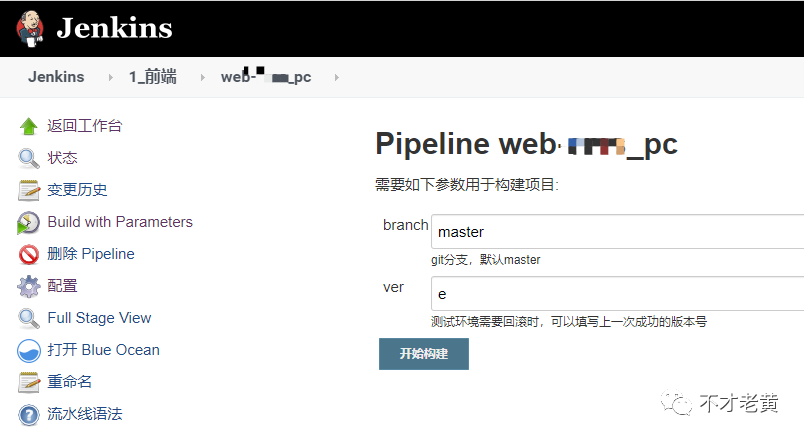Click the green up-arrow 返回工作台 icon
This screenshot has height=438, width=804.
(x=29, y=126)
